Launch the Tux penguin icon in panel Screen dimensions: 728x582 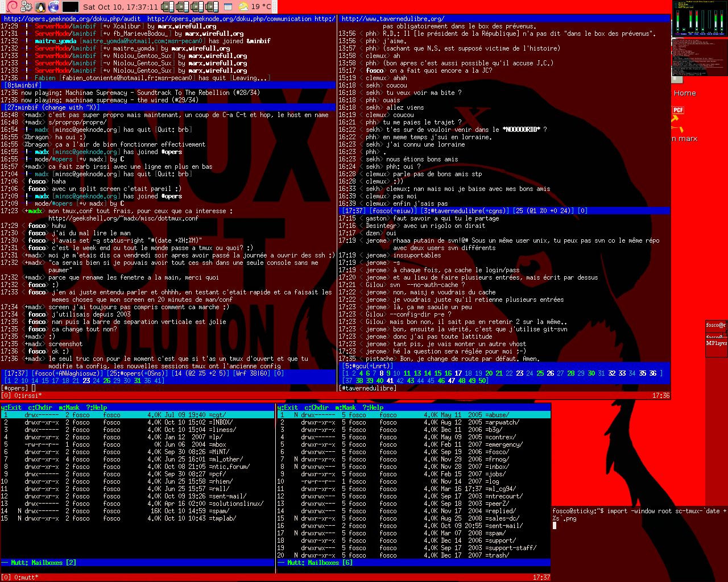point(40,7)
